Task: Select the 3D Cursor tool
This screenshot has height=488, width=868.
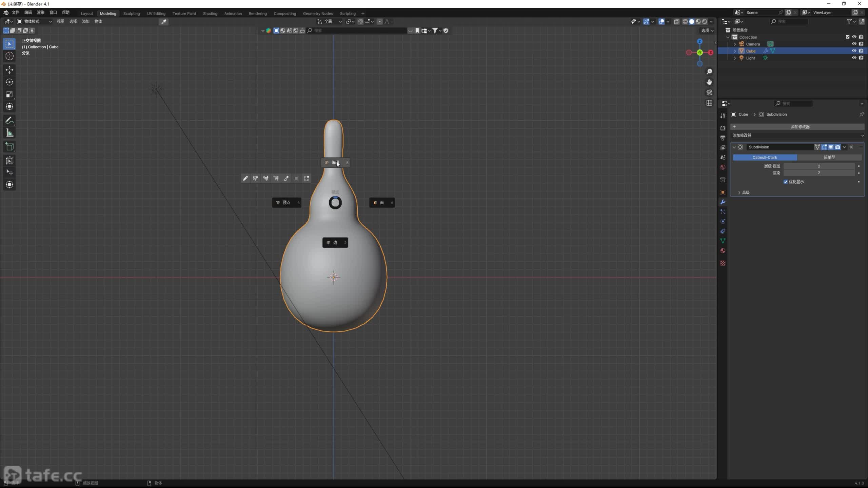Action: [x=9, y=56]
